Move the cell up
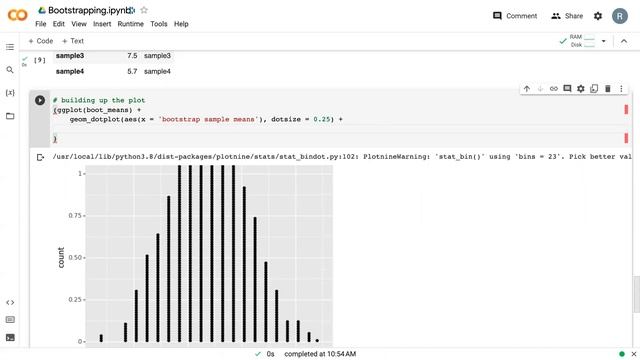 point(527,89)
